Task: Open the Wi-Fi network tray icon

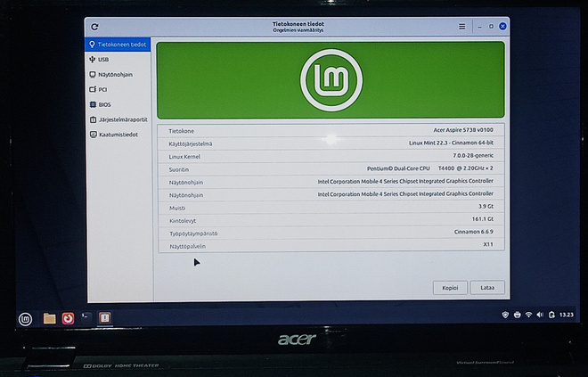Action: [528, 315]
